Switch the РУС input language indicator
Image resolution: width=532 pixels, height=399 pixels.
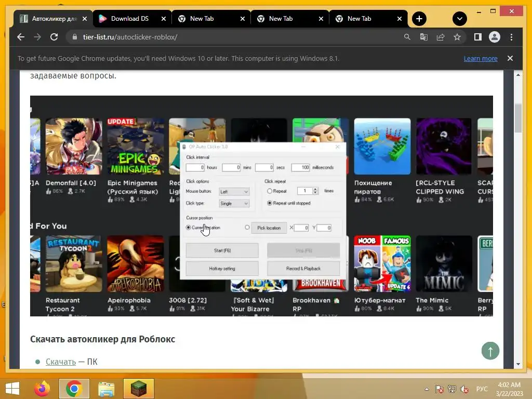(482, 389)
